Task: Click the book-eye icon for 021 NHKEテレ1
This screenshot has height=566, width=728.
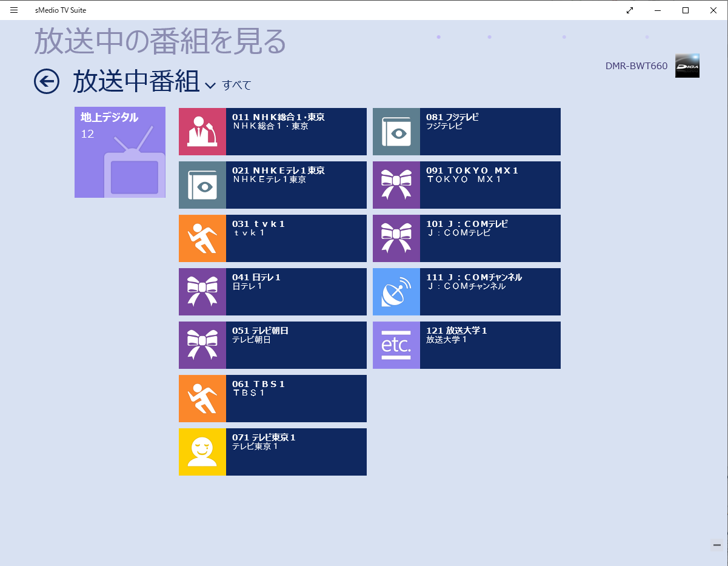Action: coord(202,185)
